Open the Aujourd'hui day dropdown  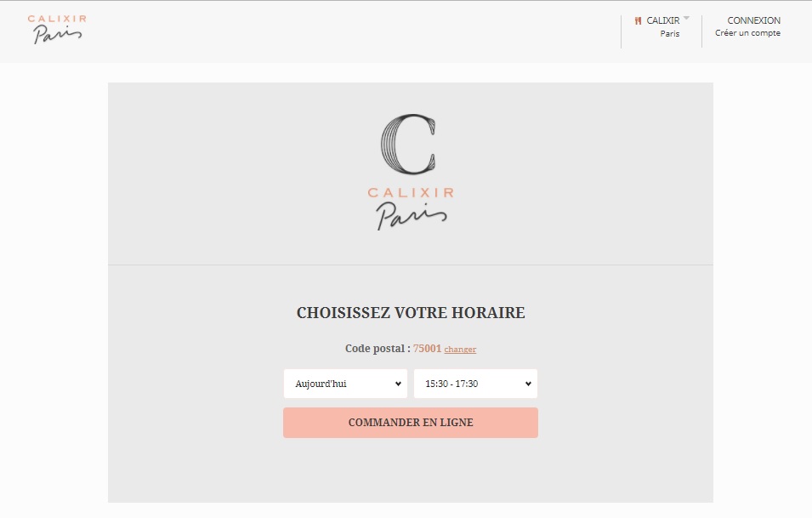point(345,384)
